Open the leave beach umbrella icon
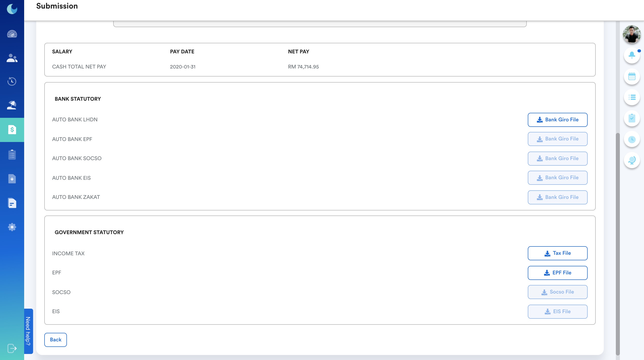This screenshot has height=360, width=644. 12,105
